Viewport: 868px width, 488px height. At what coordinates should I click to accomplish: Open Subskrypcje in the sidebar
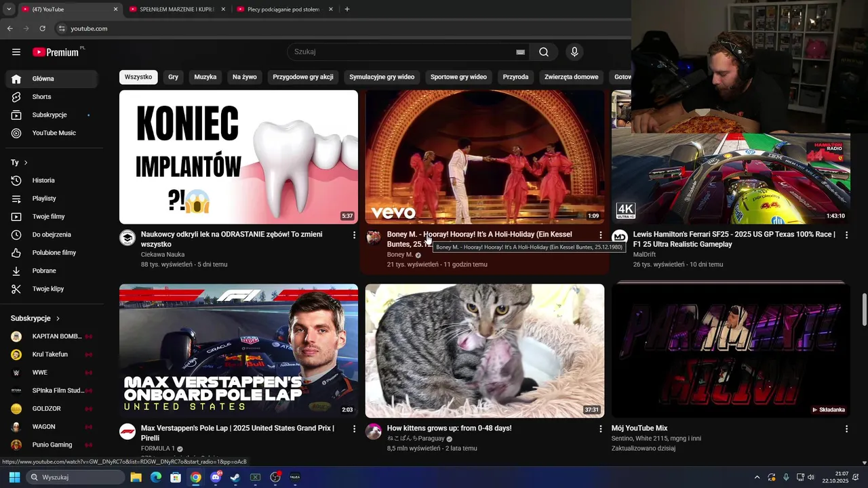pos(52,115)
